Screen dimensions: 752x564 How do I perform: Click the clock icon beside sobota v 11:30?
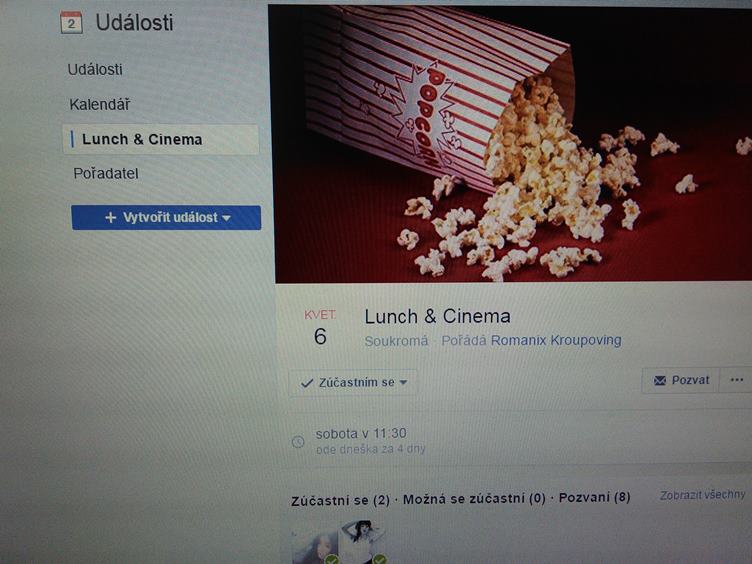[x=298, y=441]
